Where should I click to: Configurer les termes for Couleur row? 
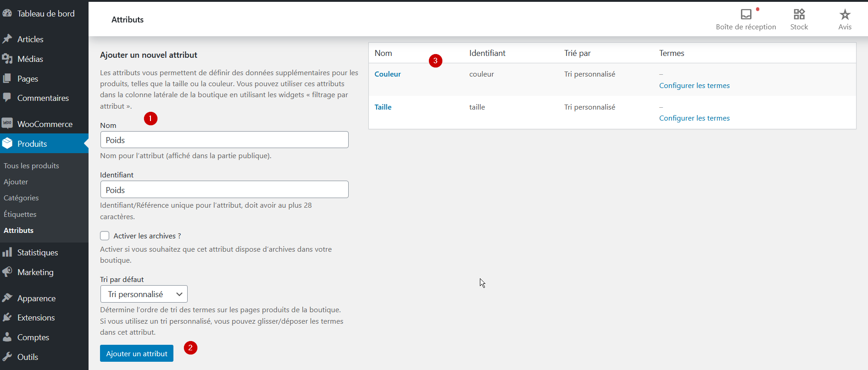pos(694,85)
